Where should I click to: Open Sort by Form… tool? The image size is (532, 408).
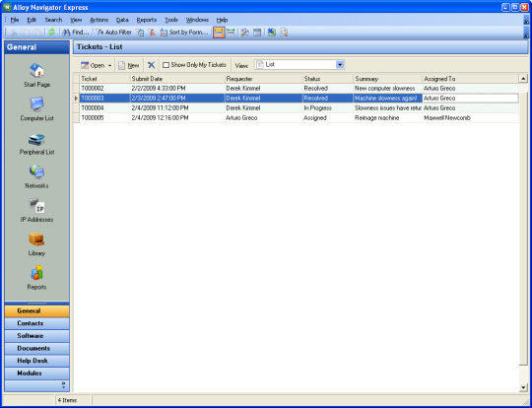(184, 33)
